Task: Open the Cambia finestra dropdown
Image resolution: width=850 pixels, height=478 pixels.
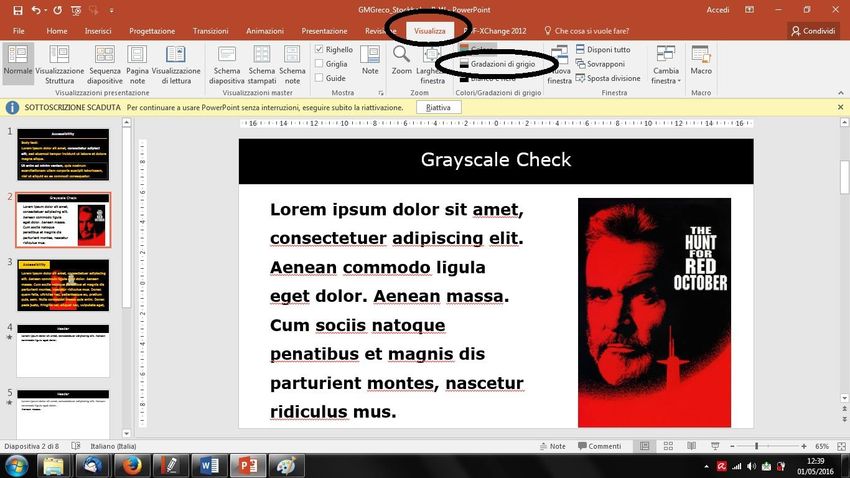Action: point(666,64)
